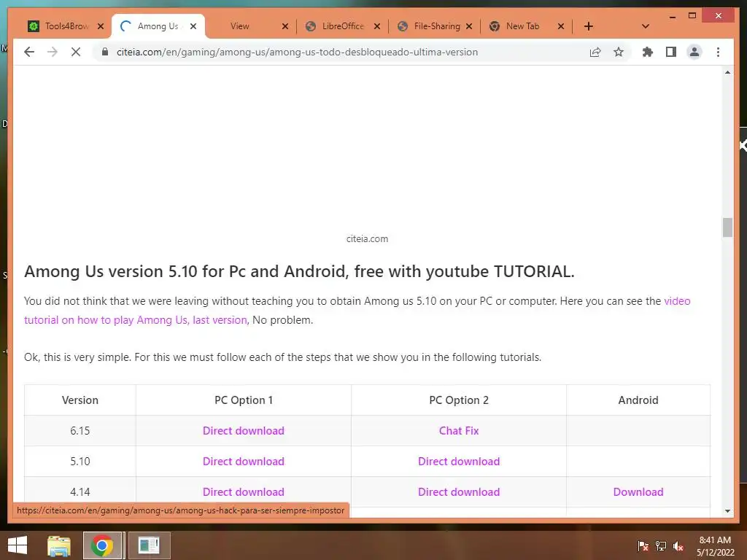Click version cell "4.14"

[x=80, y=492]
